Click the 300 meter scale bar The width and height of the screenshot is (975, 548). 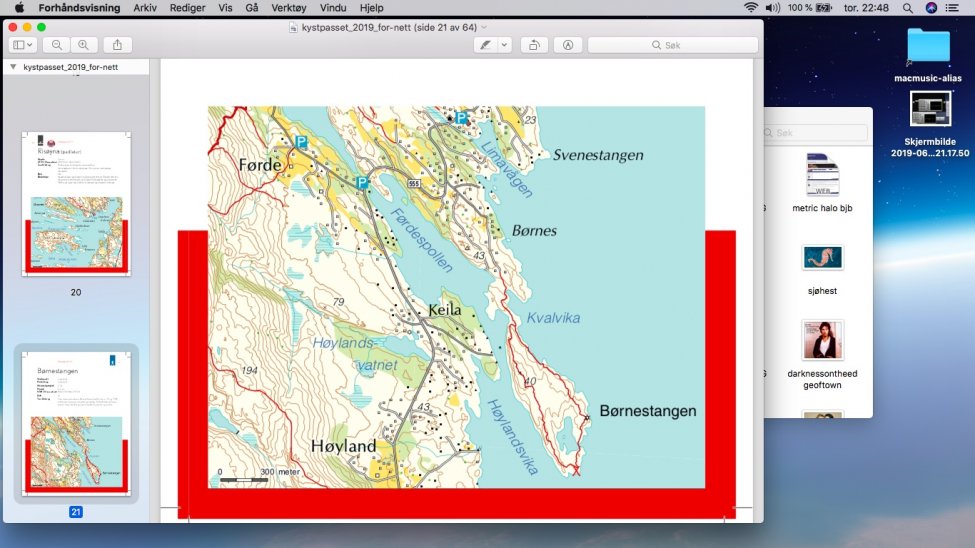point(244,480)
